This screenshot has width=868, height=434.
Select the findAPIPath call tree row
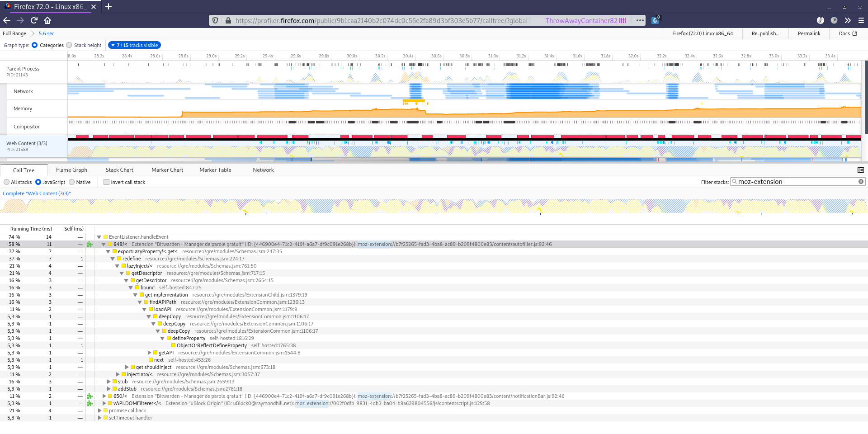click(x=434, y=302)
